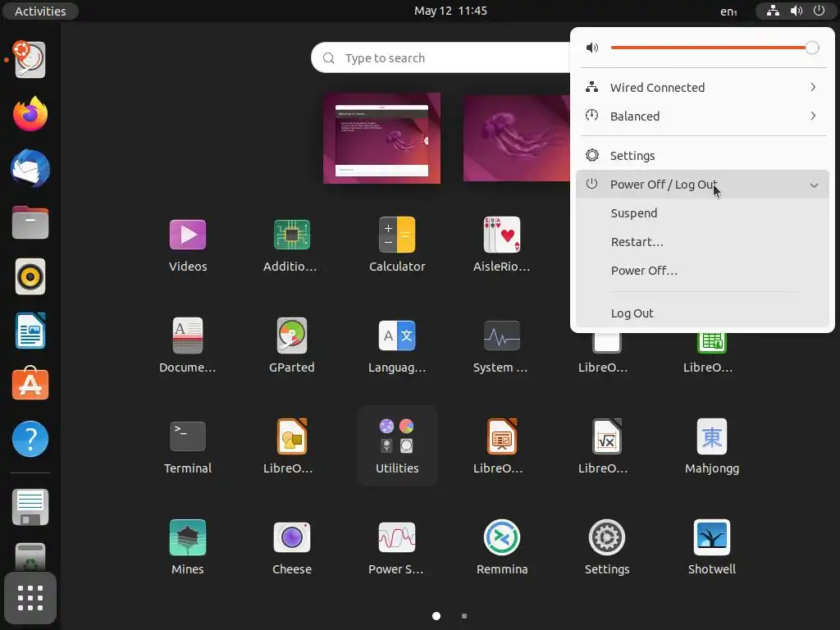This screenshot has width=840, height=630.
Task: Open en input source menu
Action: [728, 11]
